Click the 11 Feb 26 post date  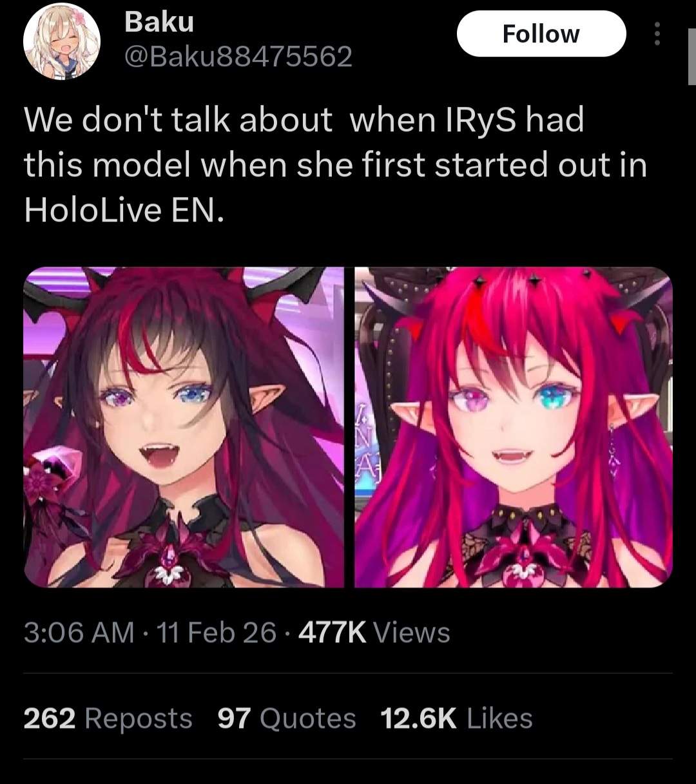click(x=217, y=633)
